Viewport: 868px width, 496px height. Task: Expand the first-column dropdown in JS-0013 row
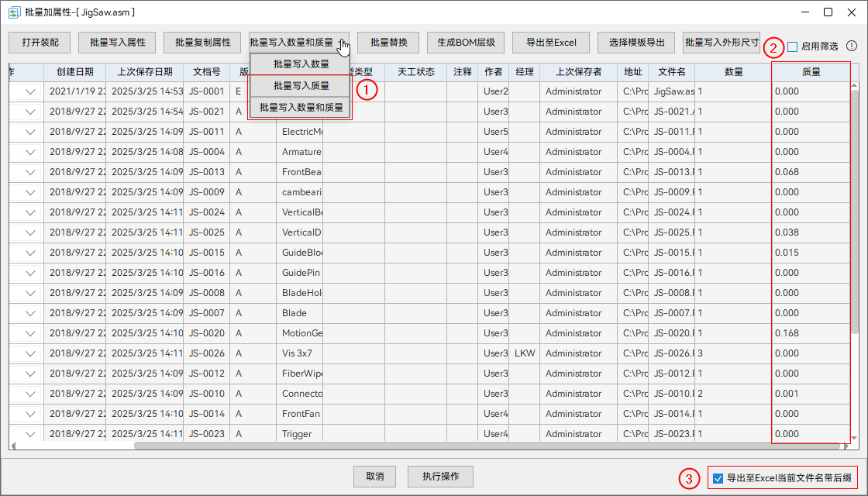[x=31, y=172]
